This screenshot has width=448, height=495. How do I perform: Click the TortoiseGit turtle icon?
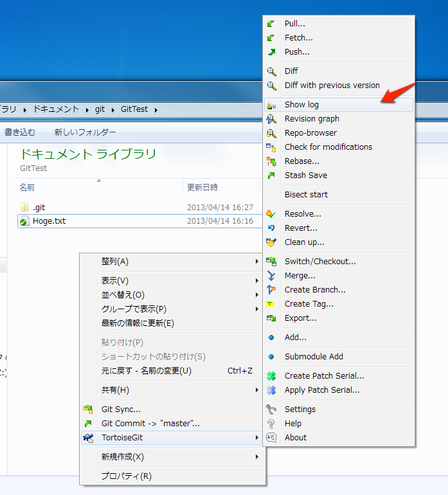88,438
